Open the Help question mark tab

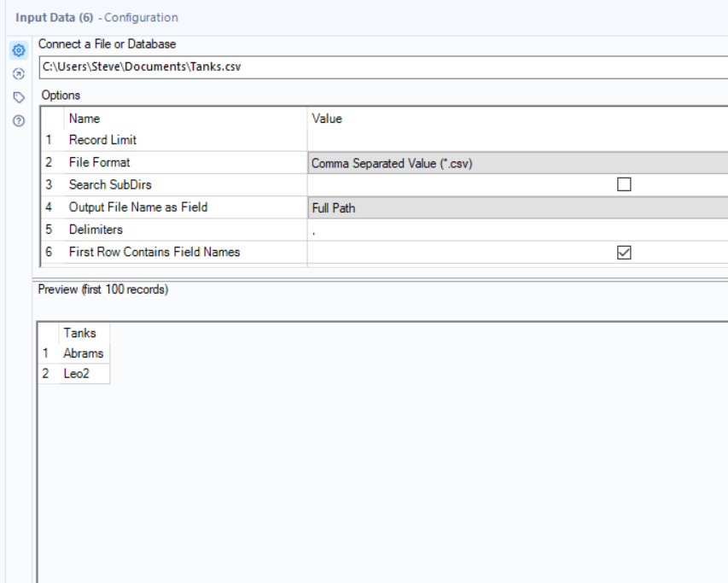pos(17,120)
